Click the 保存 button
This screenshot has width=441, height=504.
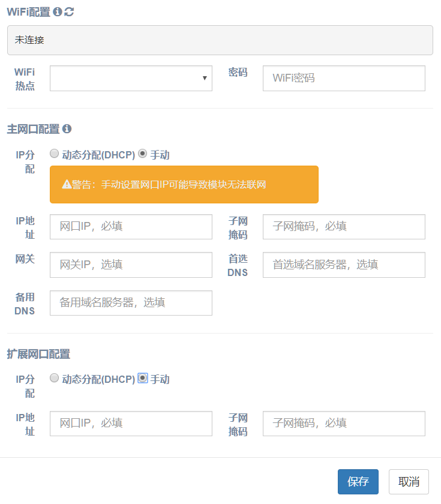click(x=358, y=482)
